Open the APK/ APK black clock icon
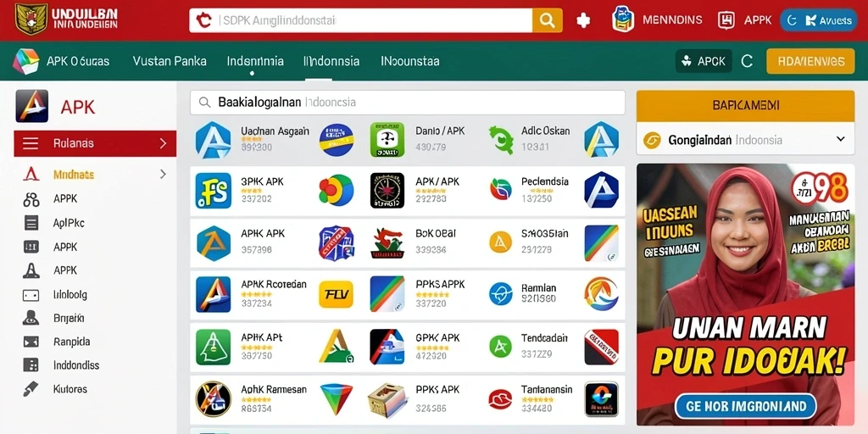Image resolution: width=868 pixels, height=434 pixels. point(387,191)
